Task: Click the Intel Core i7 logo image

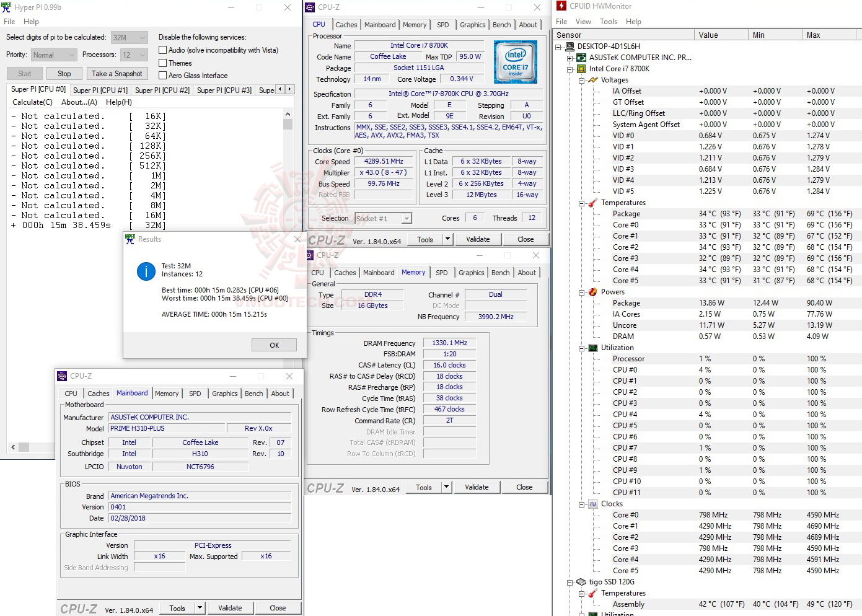Action: point(516,62)
